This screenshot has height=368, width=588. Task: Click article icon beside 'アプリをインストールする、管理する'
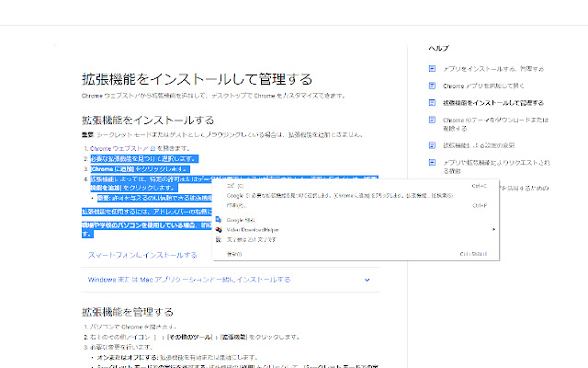click(x=432, y=68)
